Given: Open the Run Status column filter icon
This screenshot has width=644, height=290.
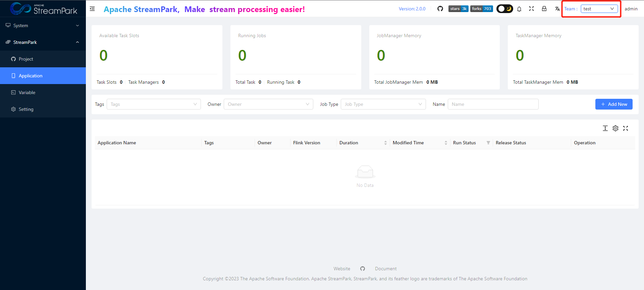Looking at the screenshot, I should [488, 143].
